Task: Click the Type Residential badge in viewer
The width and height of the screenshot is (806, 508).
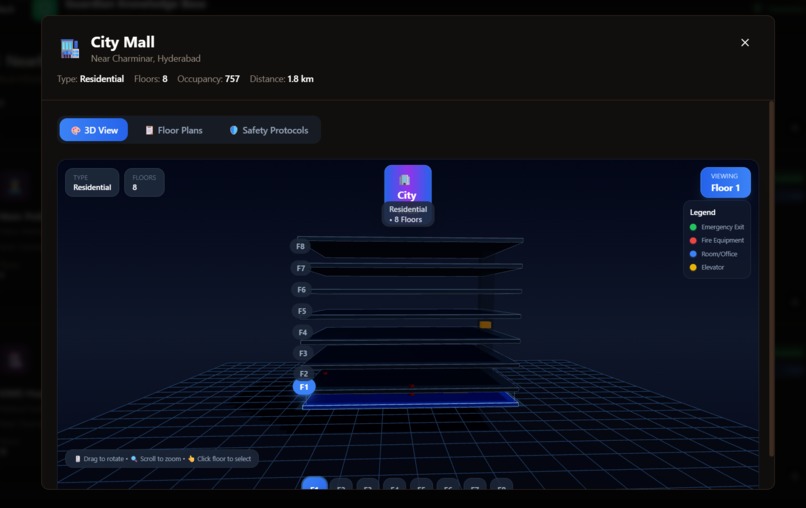Action: 92,183
